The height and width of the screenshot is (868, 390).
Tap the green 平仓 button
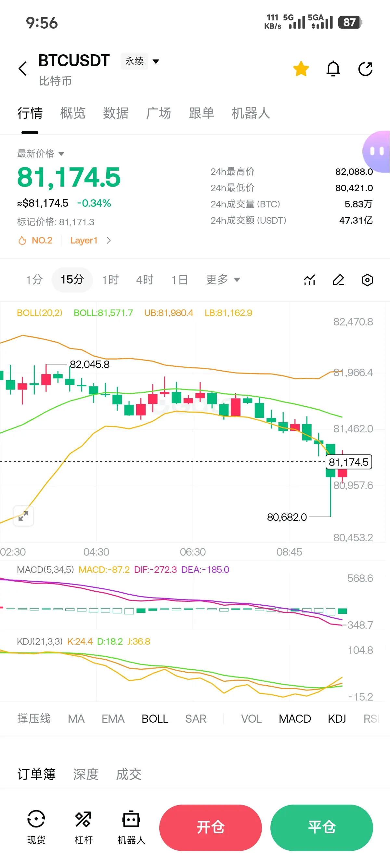(x=322, y=828)
